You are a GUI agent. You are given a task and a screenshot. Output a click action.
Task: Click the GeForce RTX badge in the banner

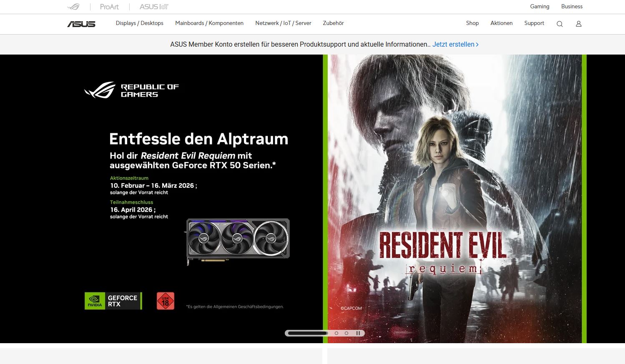(x=113, y=300)
